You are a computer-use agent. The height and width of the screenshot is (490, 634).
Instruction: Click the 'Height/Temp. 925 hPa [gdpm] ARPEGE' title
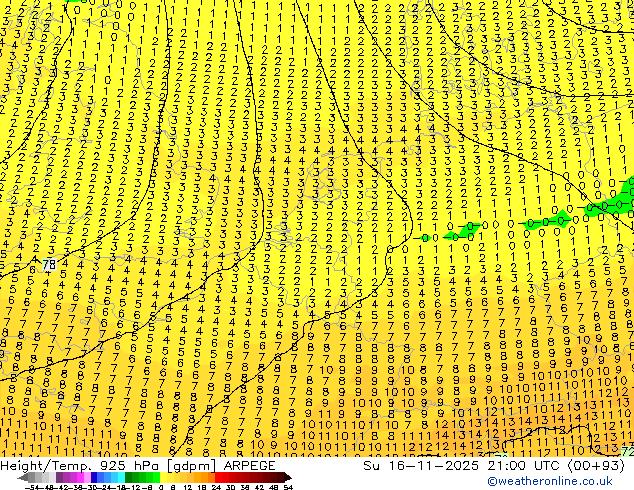[x=138, y=465]
